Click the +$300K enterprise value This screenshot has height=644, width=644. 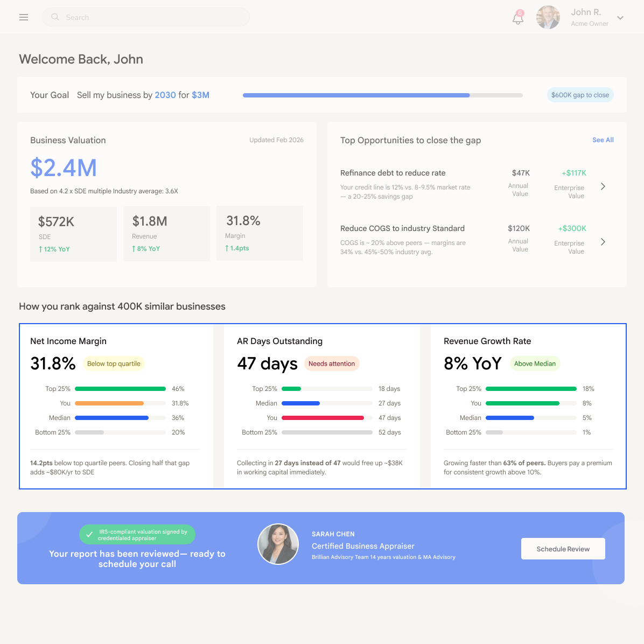(x=572, y=228)
